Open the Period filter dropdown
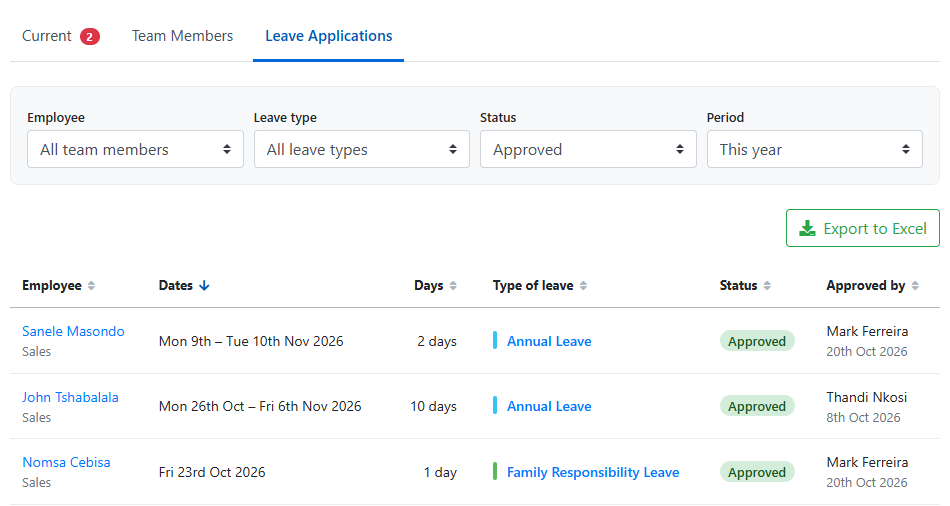 [815, 149]
